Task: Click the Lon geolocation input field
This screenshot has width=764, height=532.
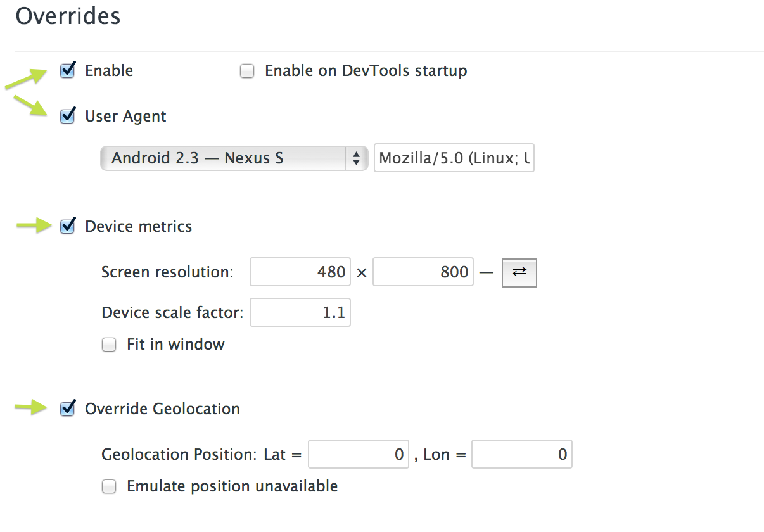Action: point(521,455)
